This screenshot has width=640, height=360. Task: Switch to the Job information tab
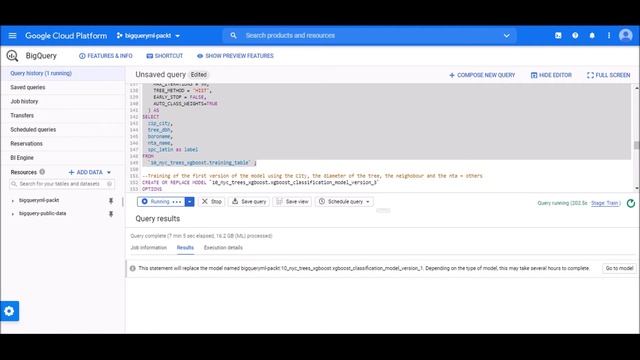coord(149,248)
